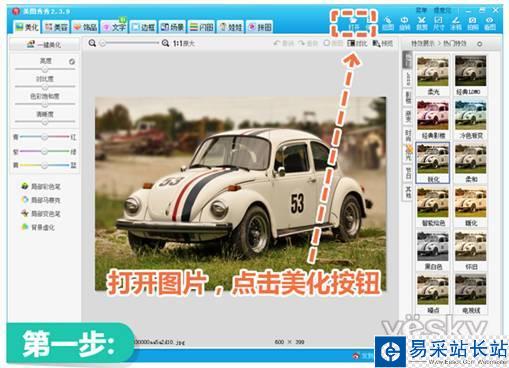
Task: Open the LOMO effects side tab
Action: pyautogui.click(x=408, y=79)
